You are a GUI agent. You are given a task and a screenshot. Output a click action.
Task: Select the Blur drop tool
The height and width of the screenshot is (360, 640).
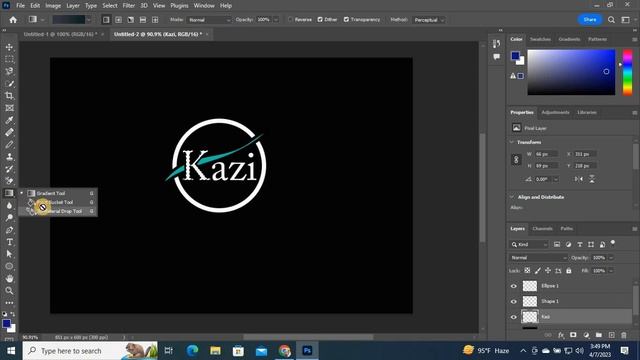click(x=9, y=206)
